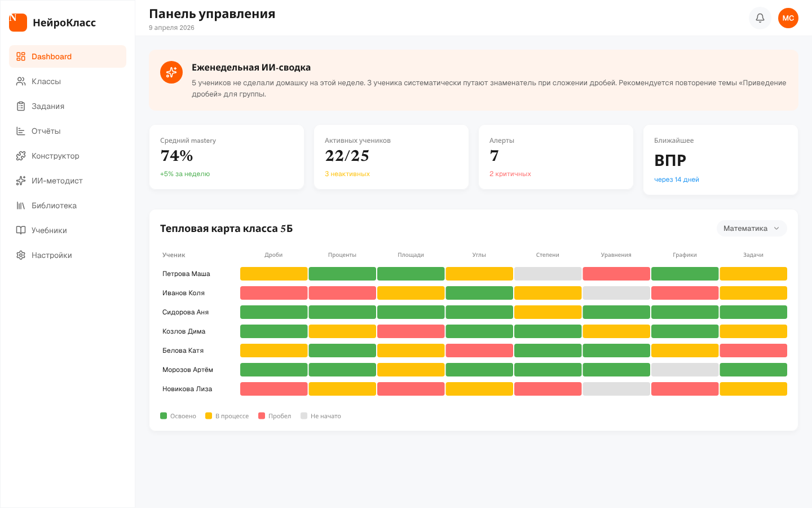The image size is (812, 508).
Task: Click Петрова Маша's red Уравнения cell
Action: (x=616, y=274)
